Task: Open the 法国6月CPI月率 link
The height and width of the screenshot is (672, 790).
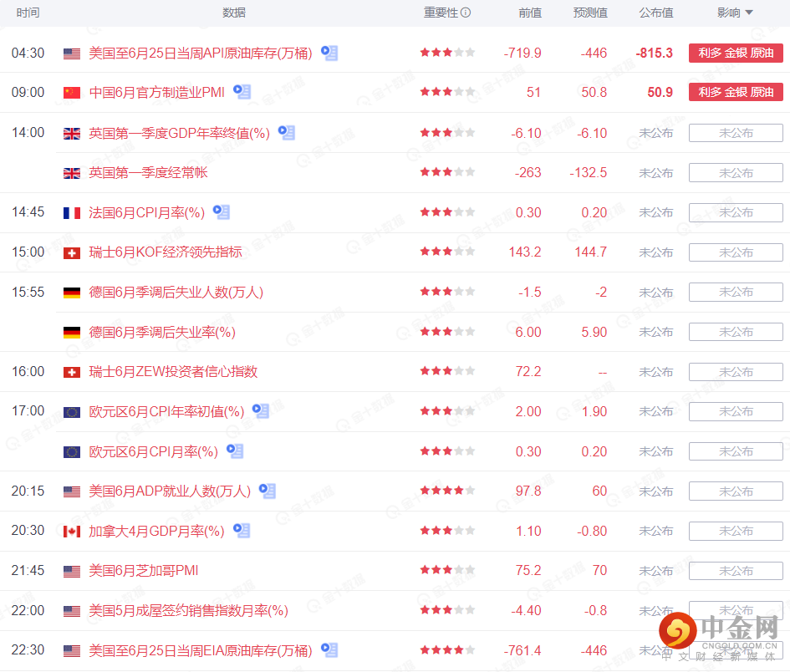Action: click(146, 212)
